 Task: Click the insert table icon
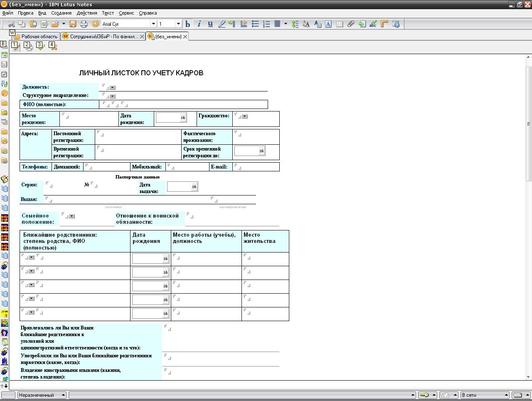point(340,24)
